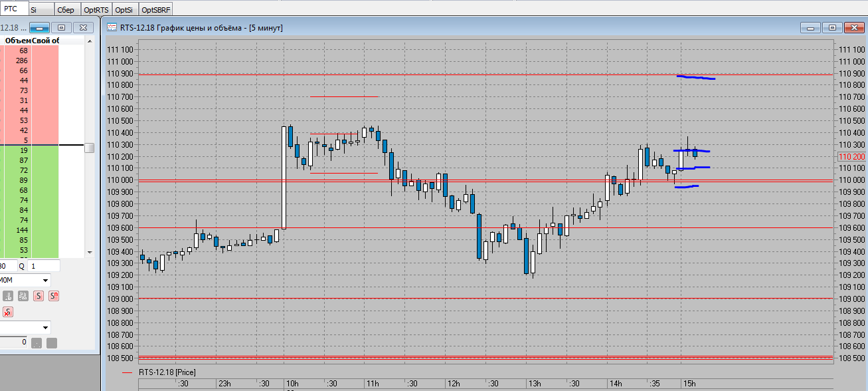This screenshot has height=391, width=868.
Task: Open the Сбер tab
Action: [x=65, y=10]
